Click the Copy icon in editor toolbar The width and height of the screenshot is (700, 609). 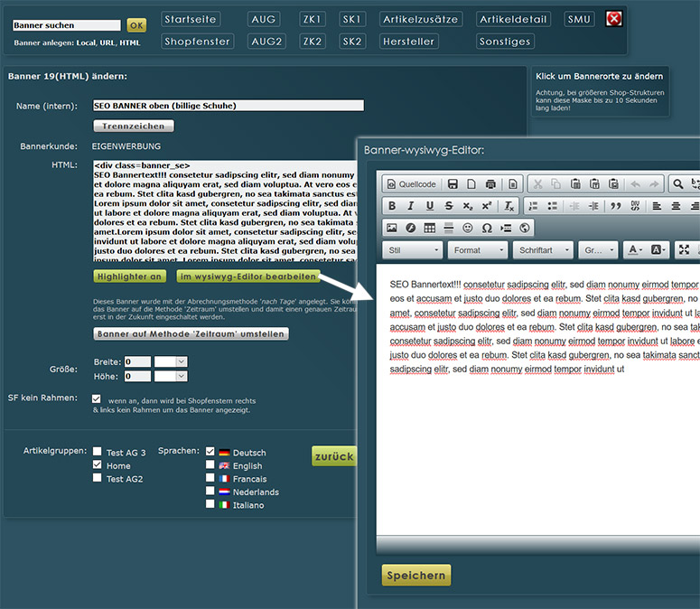coord(556,184)
